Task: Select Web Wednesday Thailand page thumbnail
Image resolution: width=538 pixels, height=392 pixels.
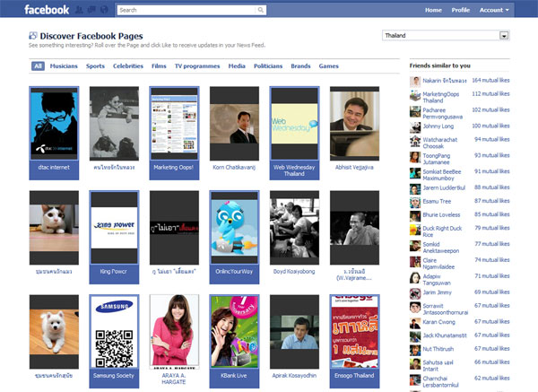Action: tap(294, 124)
